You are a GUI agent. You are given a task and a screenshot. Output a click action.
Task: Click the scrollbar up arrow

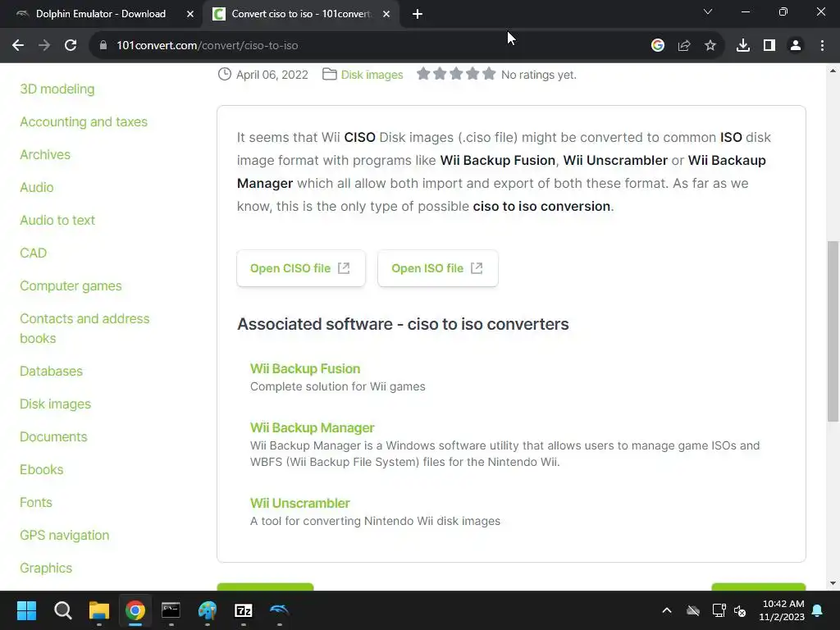833,71
